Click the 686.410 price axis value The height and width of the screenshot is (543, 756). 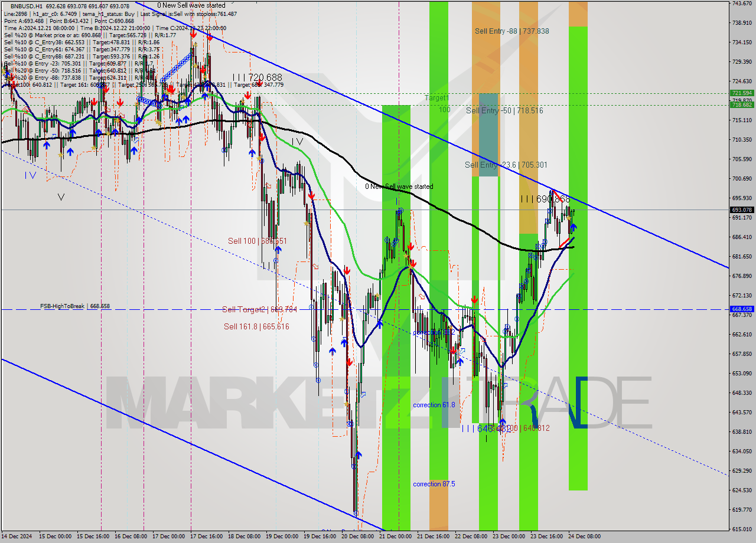742,237
